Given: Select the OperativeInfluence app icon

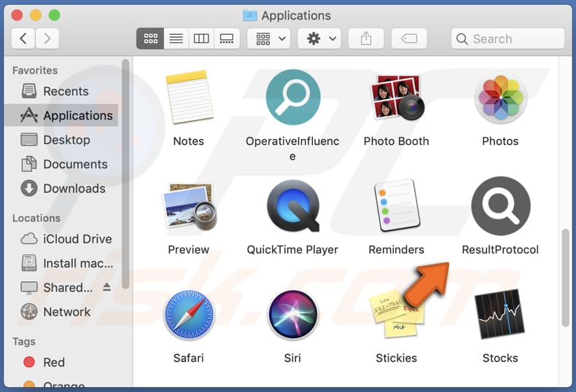Looking at the screenshot, I should (293, 97).
